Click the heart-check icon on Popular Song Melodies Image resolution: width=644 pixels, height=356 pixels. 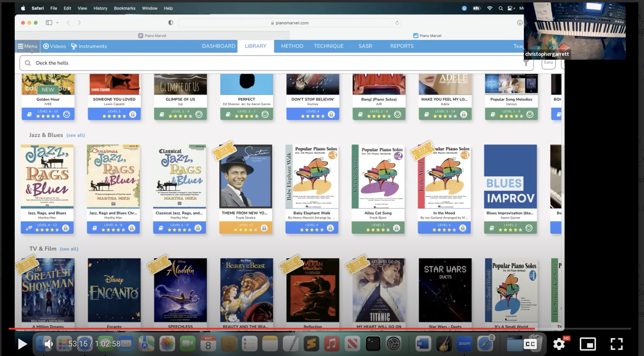click(530, 114)
